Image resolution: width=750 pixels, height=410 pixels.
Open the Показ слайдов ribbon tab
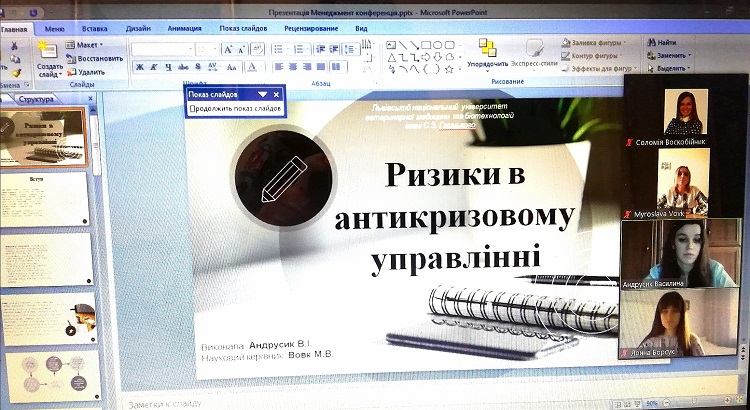click(x=243, y=29)
